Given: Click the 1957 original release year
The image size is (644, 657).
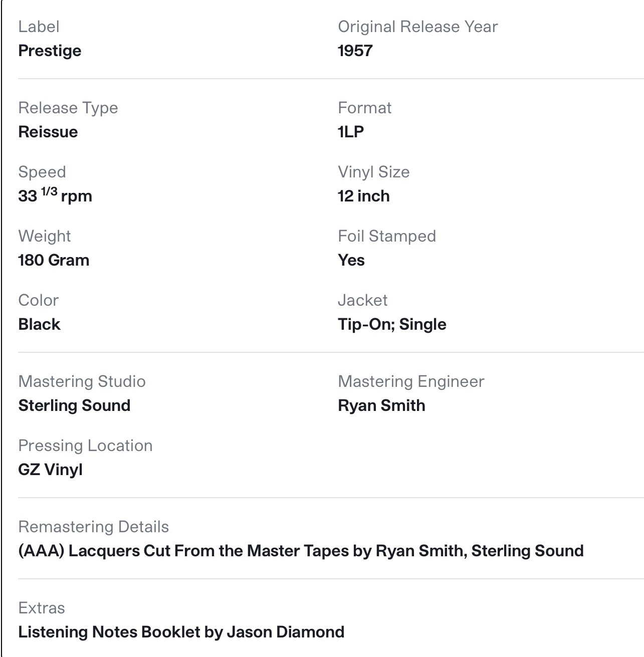Looking at the screenshot, I should (355, 51).
